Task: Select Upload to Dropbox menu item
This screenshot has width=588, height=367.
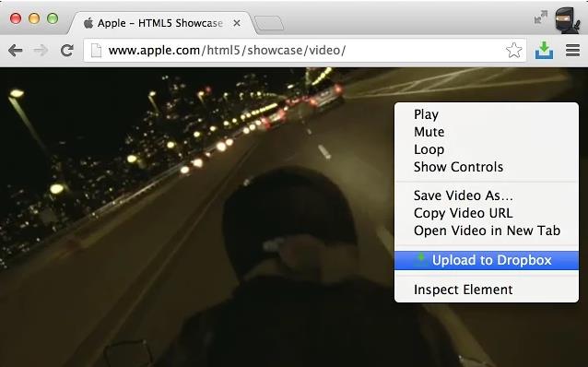Action: [487, 260]
